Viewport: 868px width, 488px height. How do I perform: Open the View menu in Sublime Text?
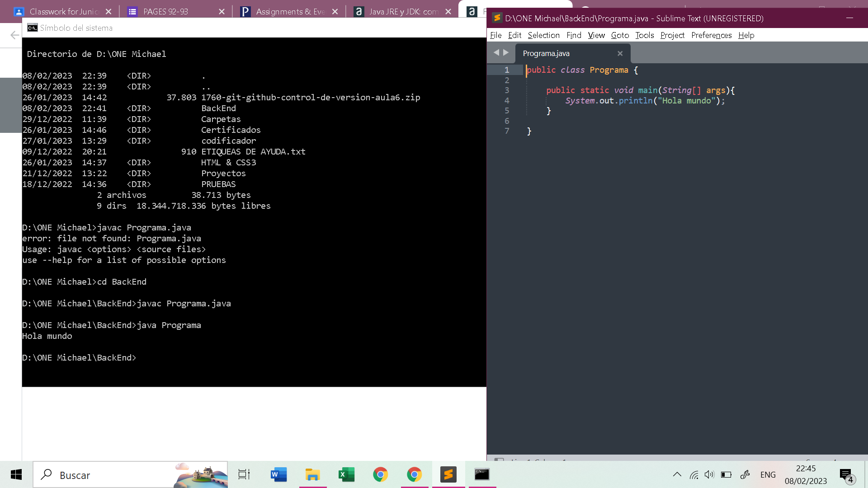pos(596,35)
